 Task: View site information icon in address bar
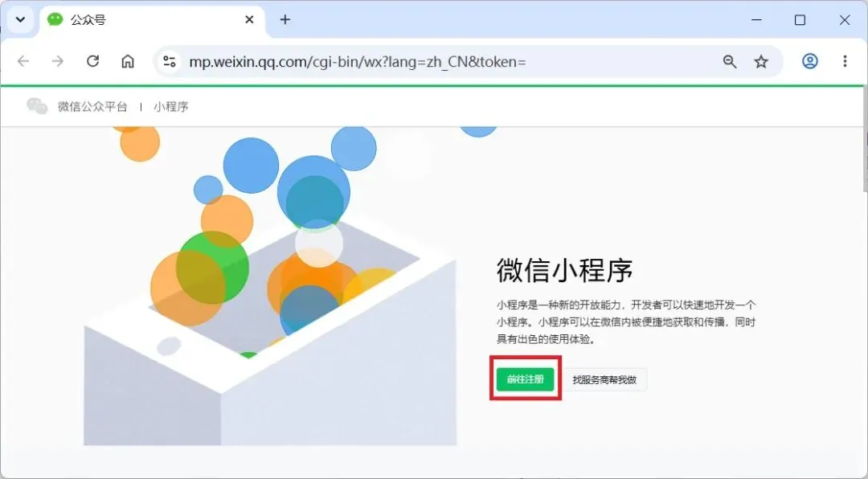(169, 61)
